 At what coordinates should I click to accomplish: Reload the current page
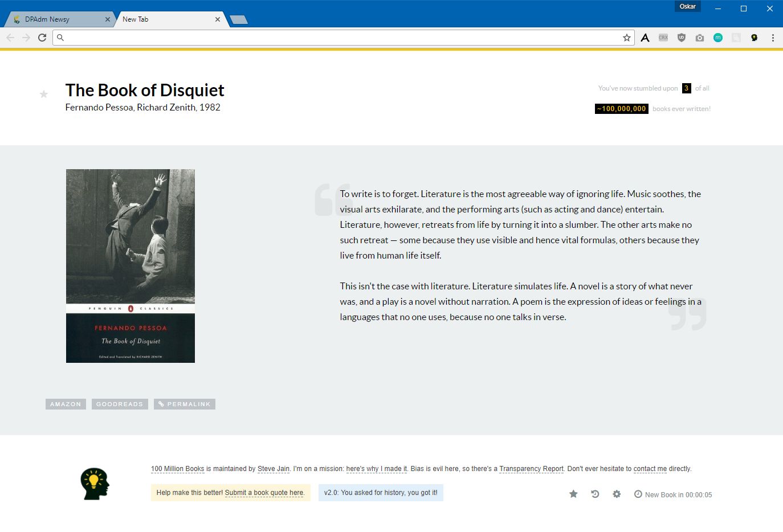pos(42,38)
